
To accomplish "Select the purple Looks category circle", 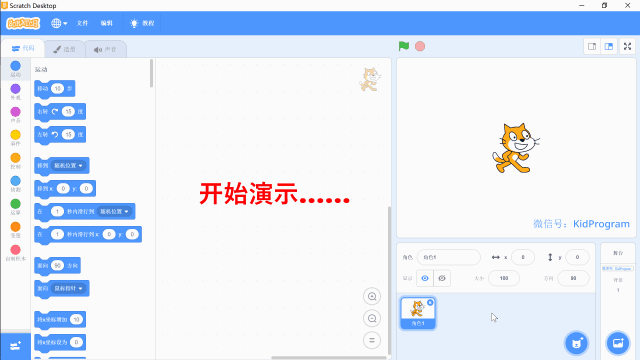I will click(16, 89).
